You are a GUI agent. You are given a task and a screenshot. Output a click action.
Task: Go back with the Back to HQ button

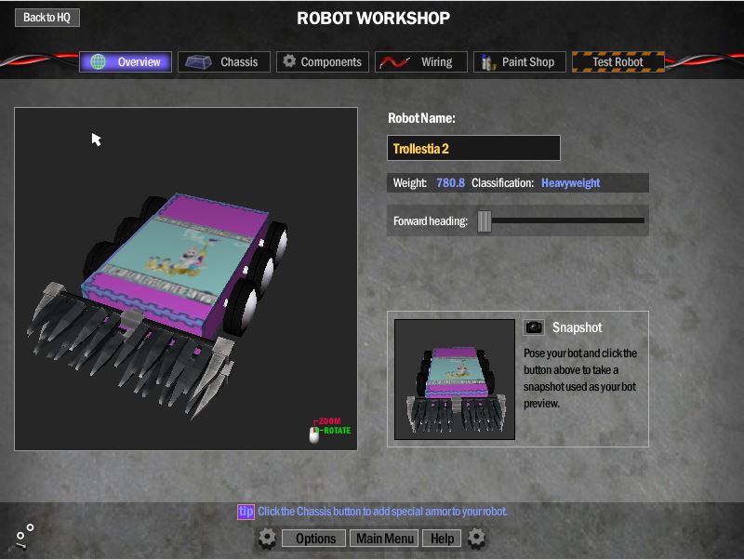pos(46,18)
